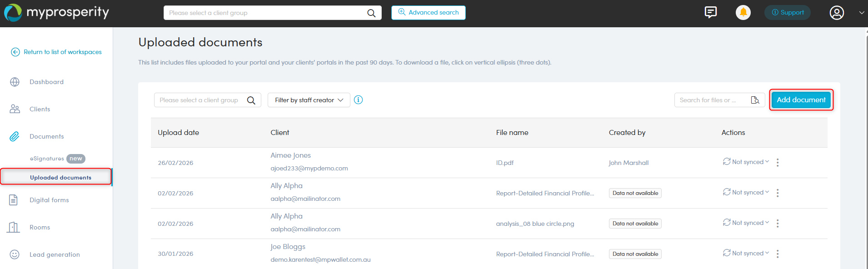Click the magnifier icon in top search bar
Viewport: 868px width, 269px height.
[x=371, y=13]
